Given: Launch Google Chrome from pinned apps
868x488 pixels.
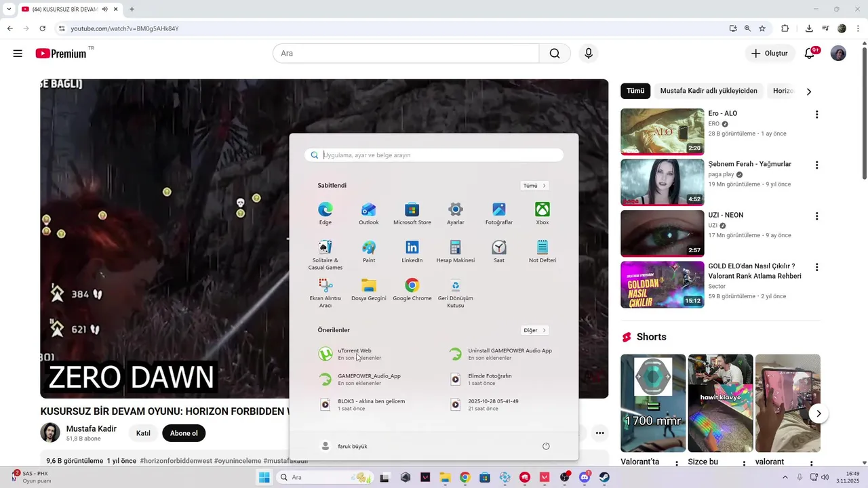Looking at the screenshot, I should tap(412, 289).
